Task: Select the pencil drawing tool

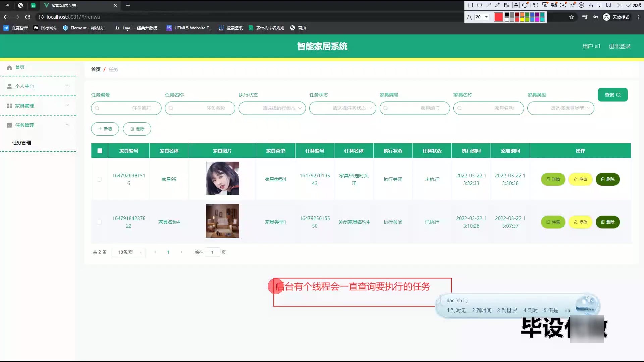Action: (x=497, y=5)
